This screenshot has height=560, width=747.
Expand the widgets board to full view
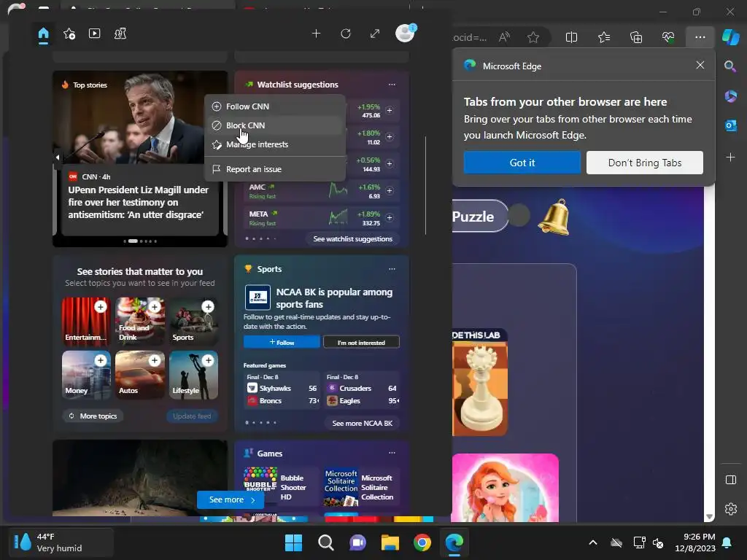click(375, 34)
